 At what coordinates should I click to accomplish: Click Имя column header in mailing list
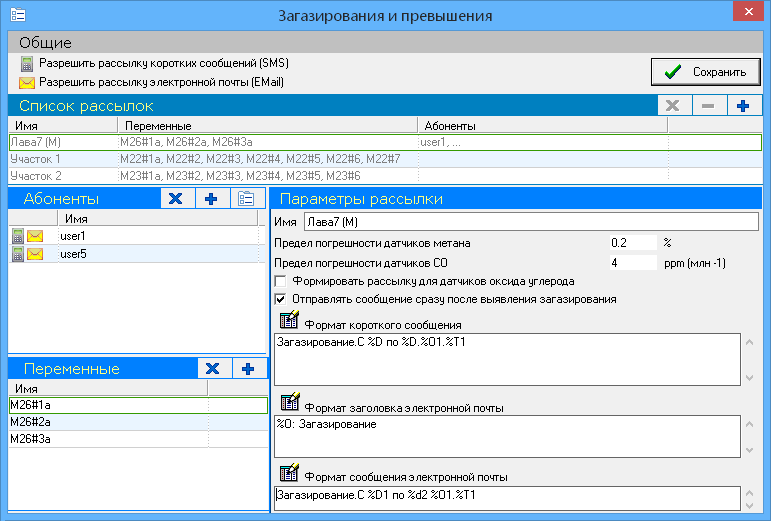(x=63, y=126)
